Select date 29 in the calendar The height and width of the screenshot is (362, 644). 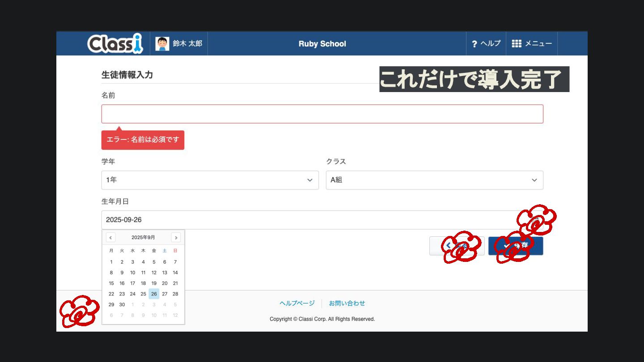point(111,305)
